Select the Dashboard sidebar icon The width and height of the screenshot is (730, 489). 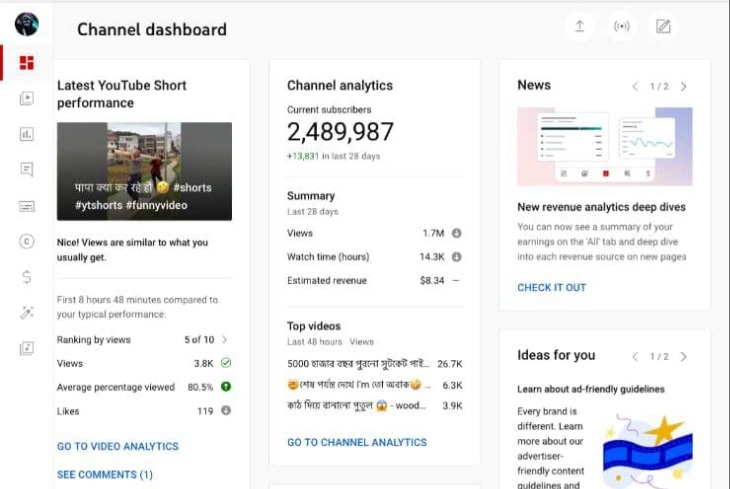tap(27, 62)
